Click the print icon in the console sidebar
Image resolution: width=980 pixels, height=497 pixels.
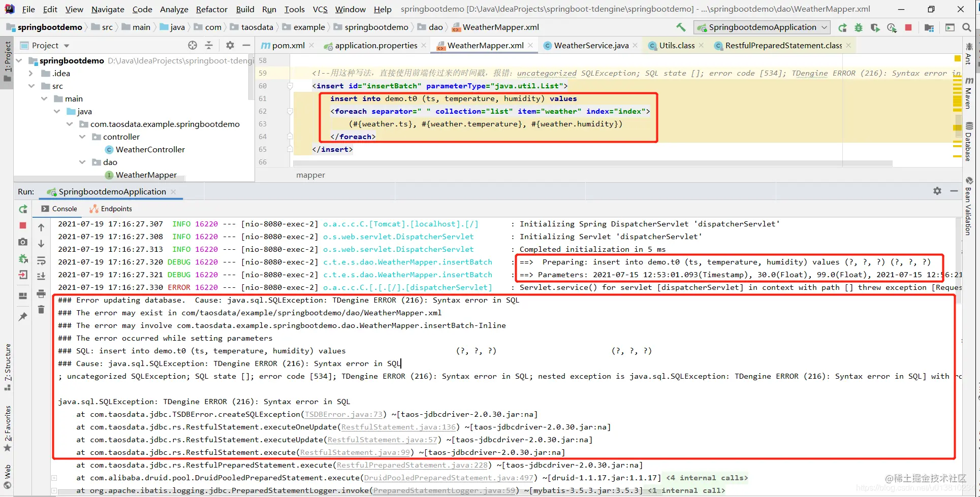pos(41,293)
